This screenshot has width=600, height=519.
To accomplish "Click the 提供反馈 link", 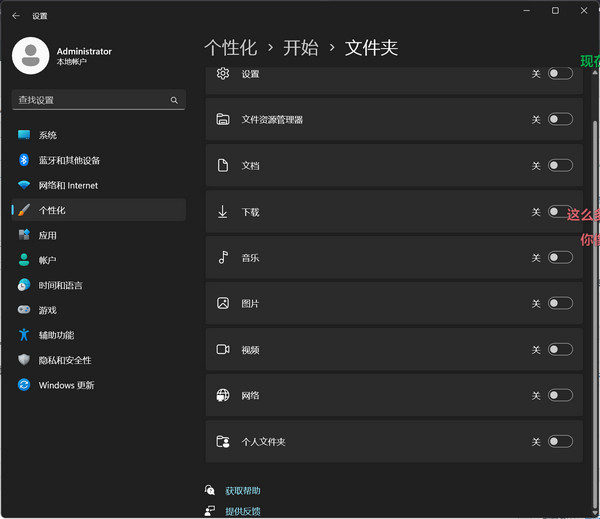I will click(243, 511).
